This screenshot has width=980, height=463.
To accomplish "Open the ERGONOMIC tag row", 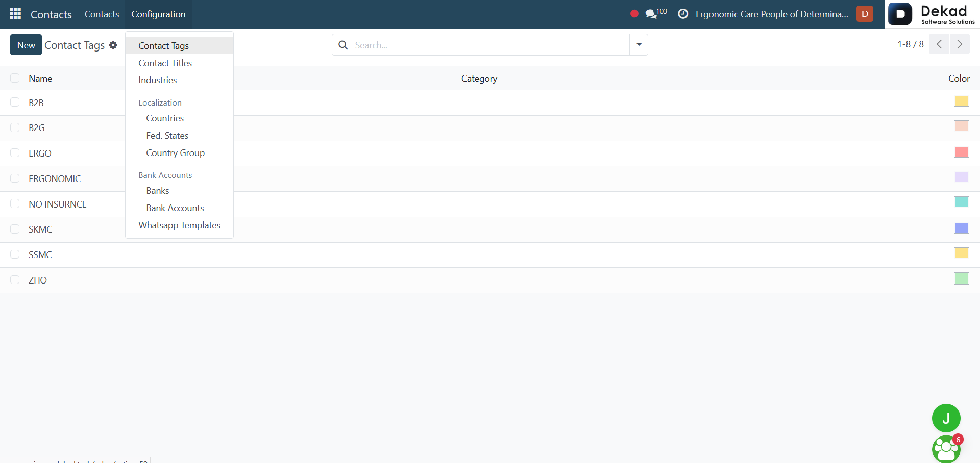I will [490, 179].
